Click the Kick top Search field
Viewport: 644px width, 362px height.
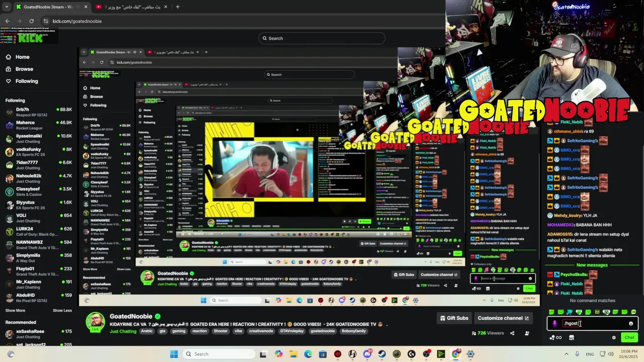click(x=322, y=38)
